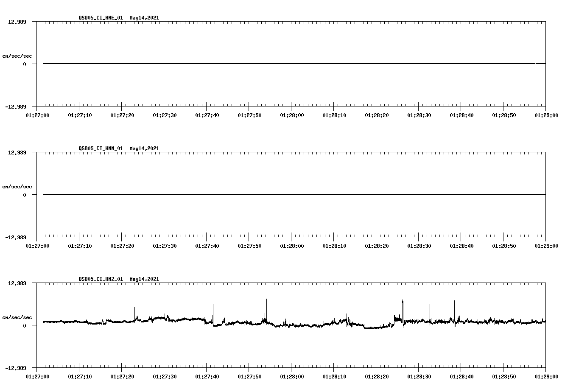Click the May14,2021 date on the top plot
The image size is (576, 392).
tap(144, 18)
